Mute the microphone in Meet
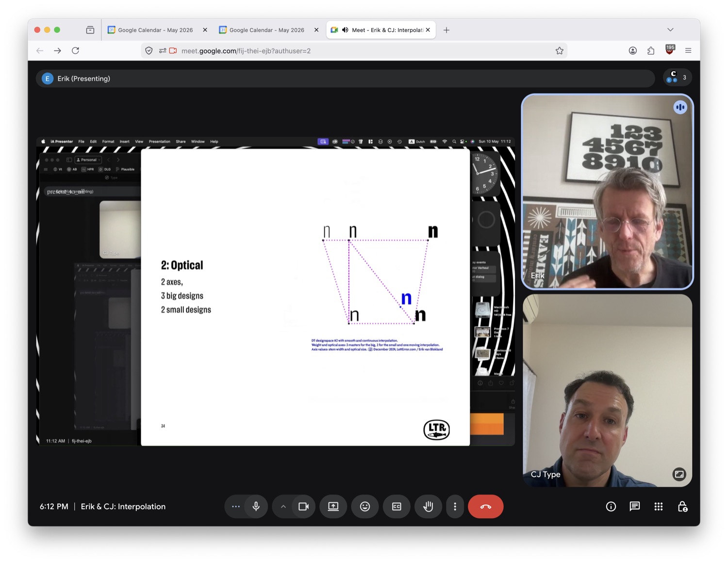 [256, 506]
